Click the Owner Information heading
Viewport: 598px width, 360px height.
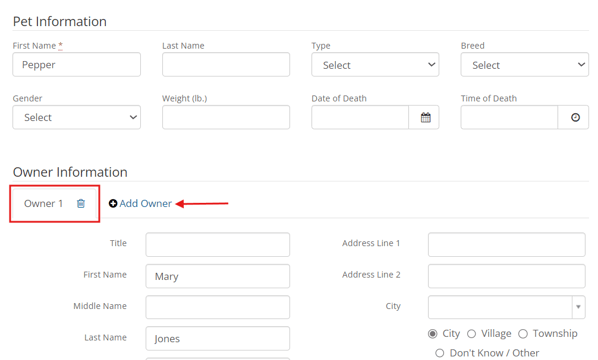click(x=70, y=172)
